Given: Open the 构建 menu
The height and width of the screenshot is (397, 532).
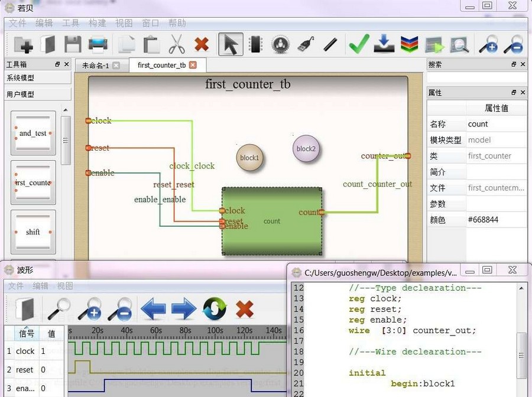Looking at the screenshot, I should tap(98, 23).
